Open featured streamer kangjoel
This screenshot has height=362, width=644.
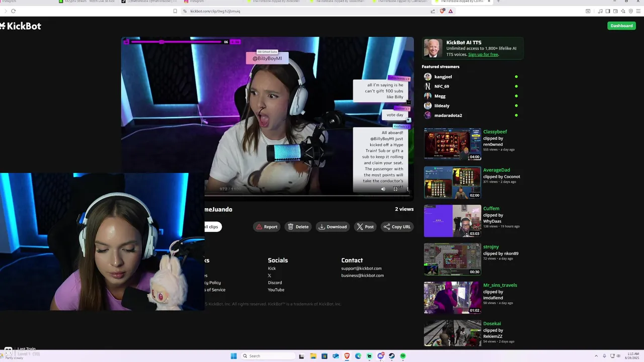pyautogui.click(x=443, y=77)
